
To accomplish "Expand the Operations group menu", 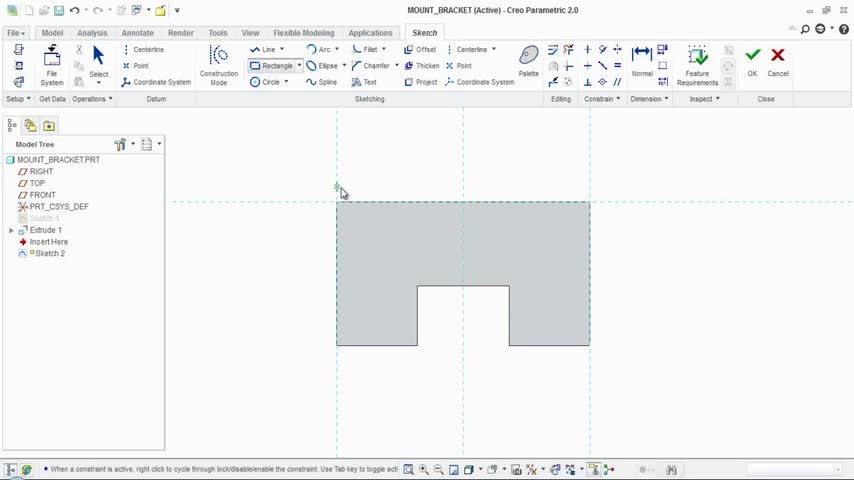I will click(92, 99).
